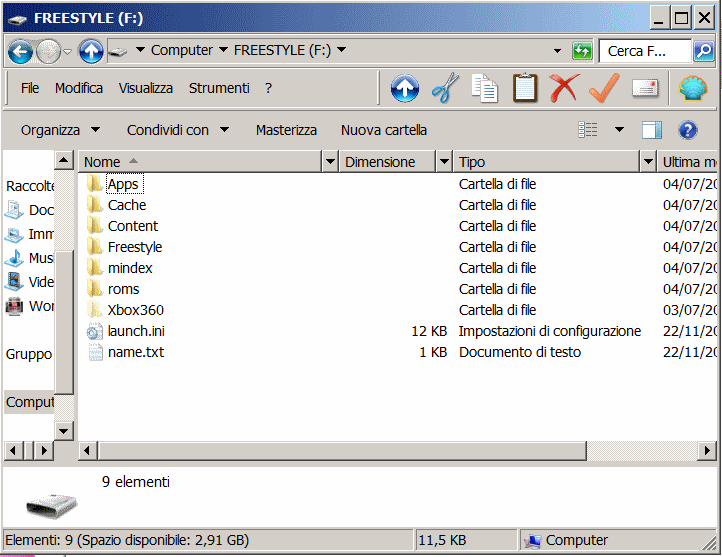Open the Modifica menu
The height and width of the screenshot is (557, 722).
pyautogui.click(x=79, y=88)
